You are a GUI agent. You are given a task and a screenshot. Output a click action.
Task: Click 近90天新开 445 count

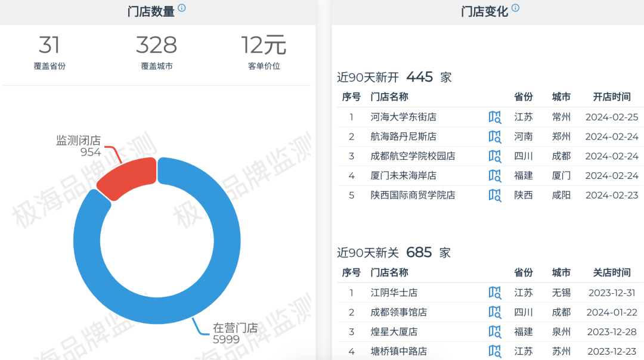pos(419,77)
